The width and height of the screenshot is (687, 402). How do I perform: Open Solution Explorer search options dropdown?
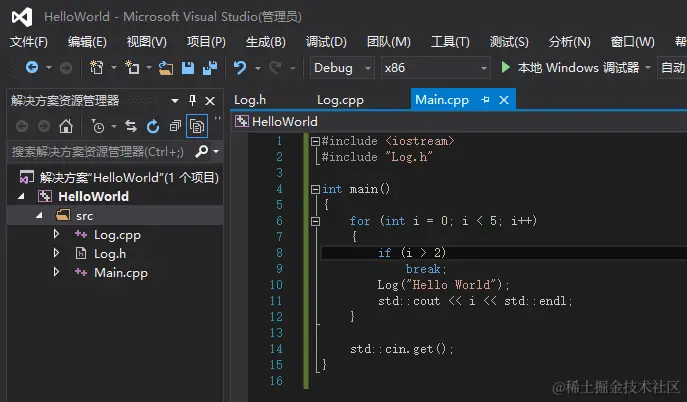tap(216, 152)
